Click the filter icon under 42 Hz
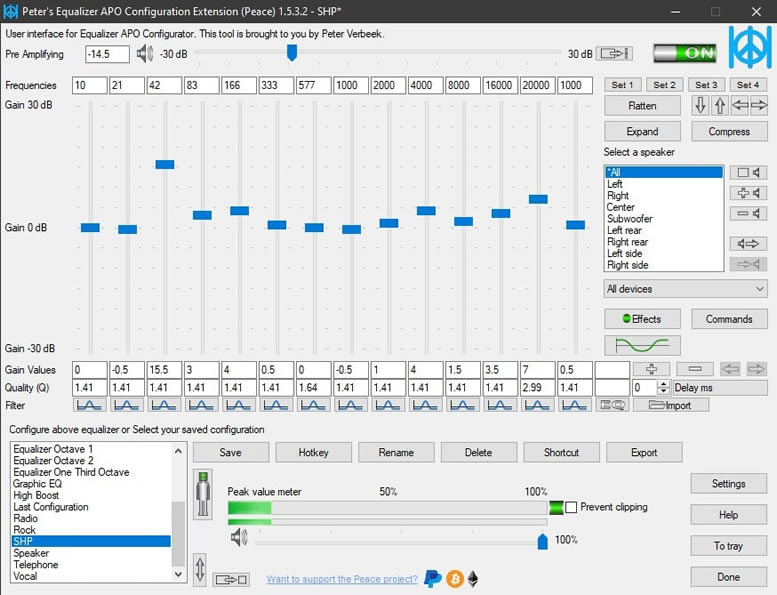777x595 pixels. (x=164, y=405)
